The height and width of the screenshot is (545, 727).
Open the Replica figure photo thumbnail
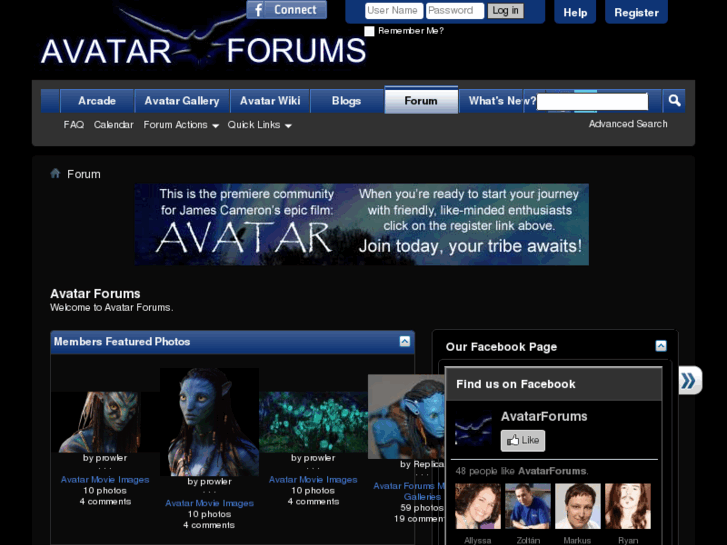[x=406, y=417]
